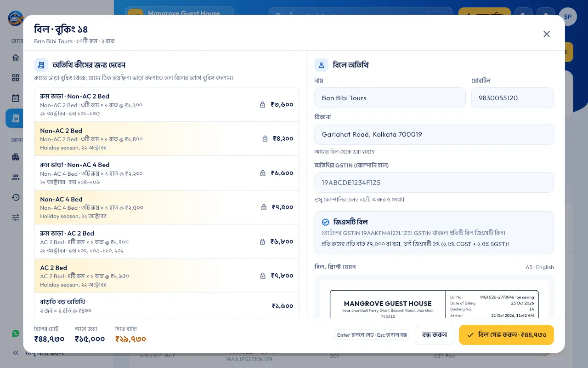Screen dimensions: 588x368
Task: Select the রুম ভাড়া · Non-AC 4 Bed line item
Action: pyautogui.click(x=167, y=173)
